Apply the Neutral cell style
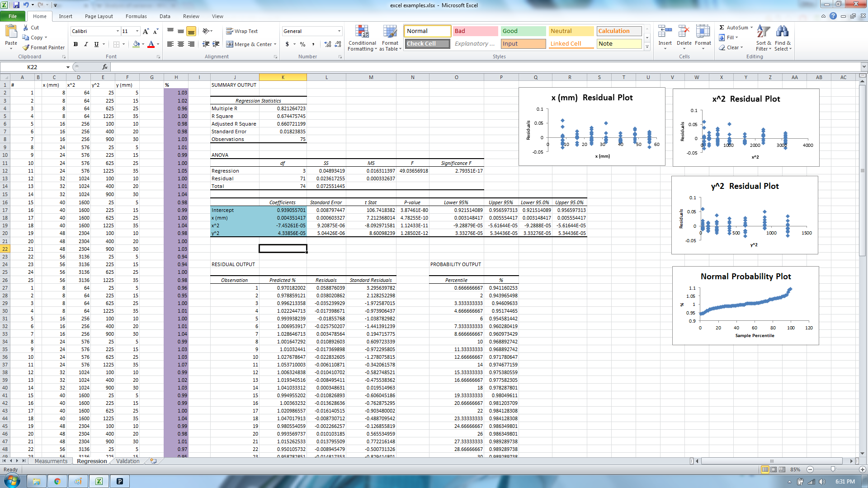 coord(571,31)
